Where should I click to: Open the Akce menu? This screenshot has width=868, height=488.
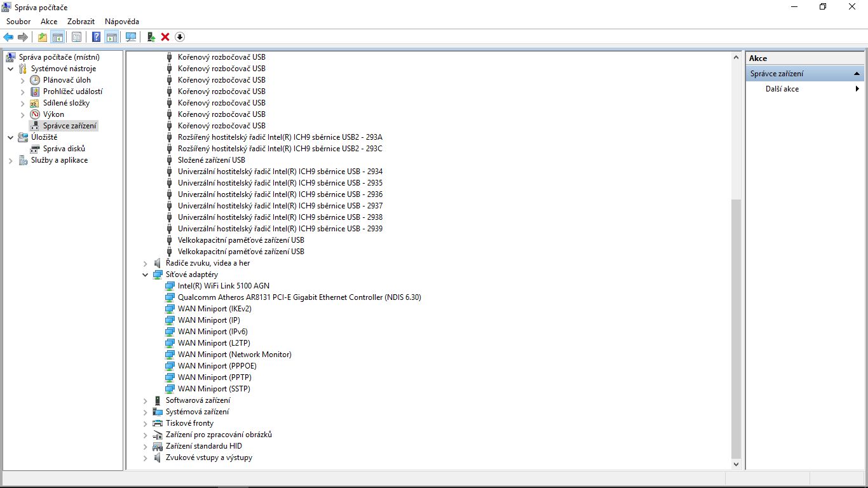click(x=49, y=22)
